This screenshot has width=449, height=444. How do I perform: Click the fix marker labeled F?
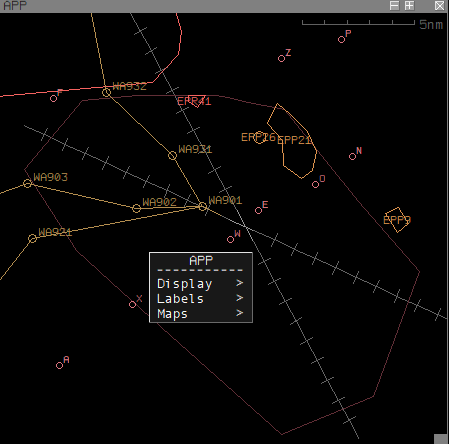coord(53,99)
